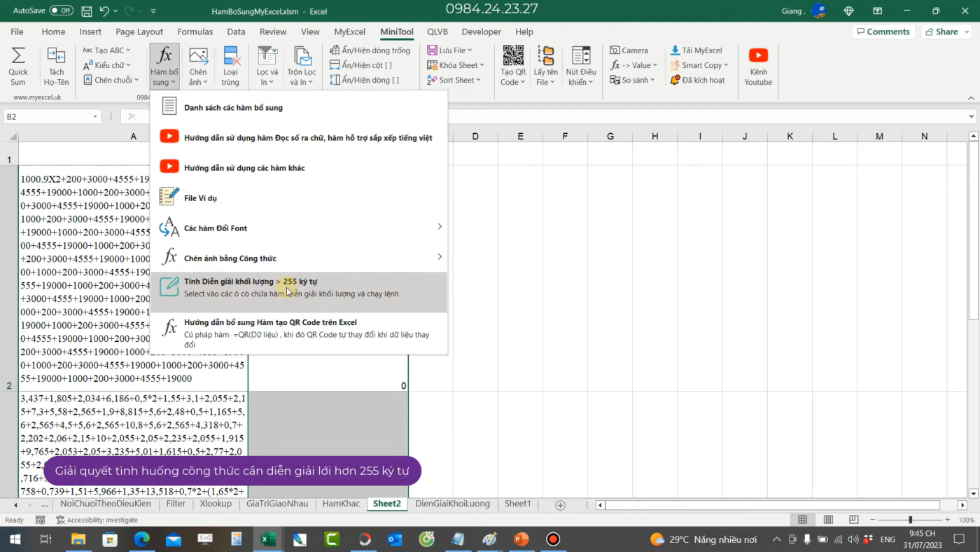This screenshot has height=552, width=980.
Task: Activate the Camera tool
Action: click(x=629, y=50)
